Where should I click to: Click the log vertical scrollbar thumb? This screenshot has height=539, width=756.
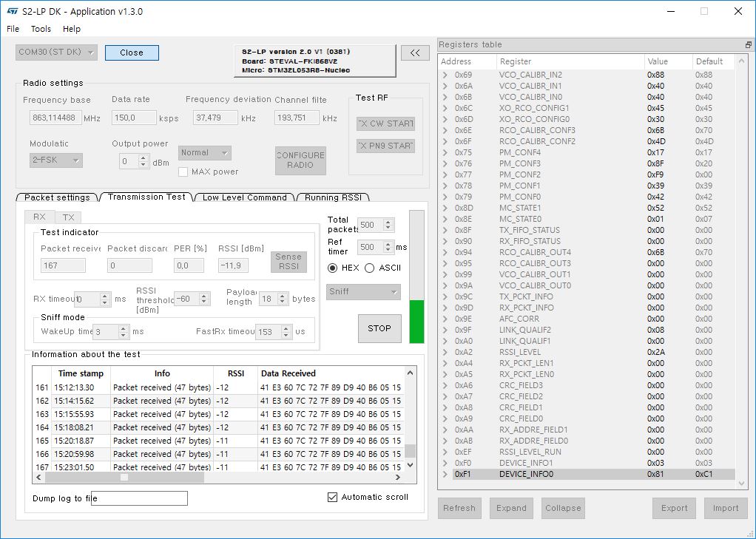[x=411, y=451]
